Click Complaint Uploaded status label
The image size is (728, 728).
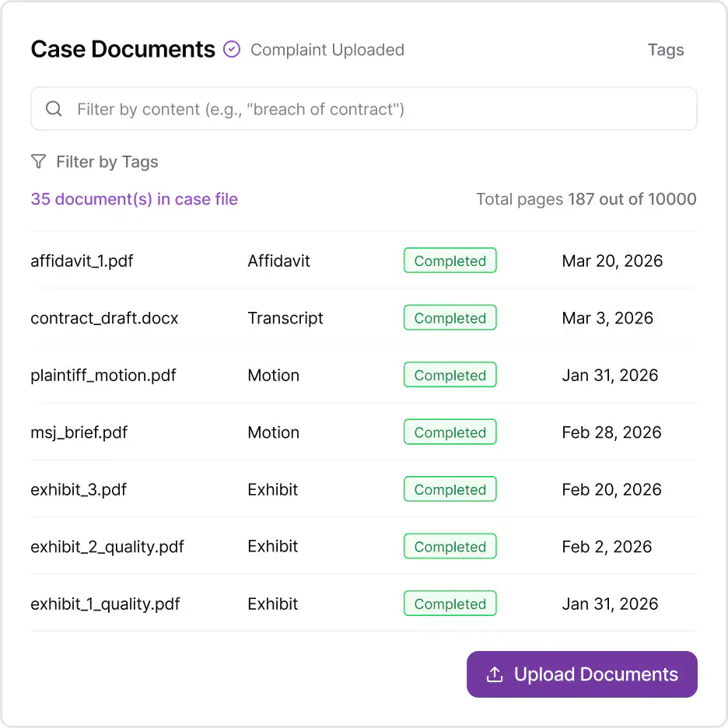click(x=327, y=50)
